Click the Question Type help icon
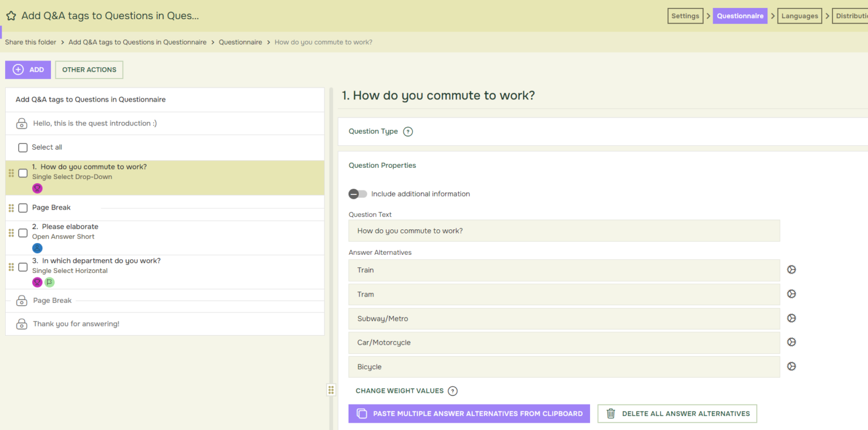Screen dimensions: 868x430 coord(408,132)
